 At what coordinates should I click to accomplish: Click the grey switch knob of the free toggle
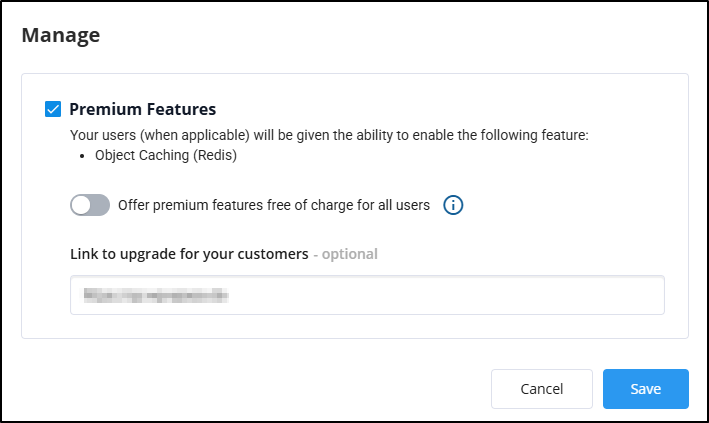click(x=82, y=206)
